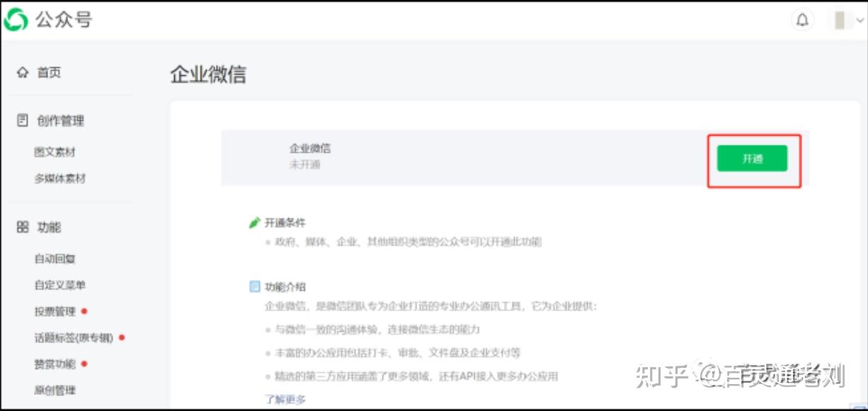This screenshot has width=868, height=411.
Task: Click the document icon beside 创作管理
Action: click(x=23, y=120)
